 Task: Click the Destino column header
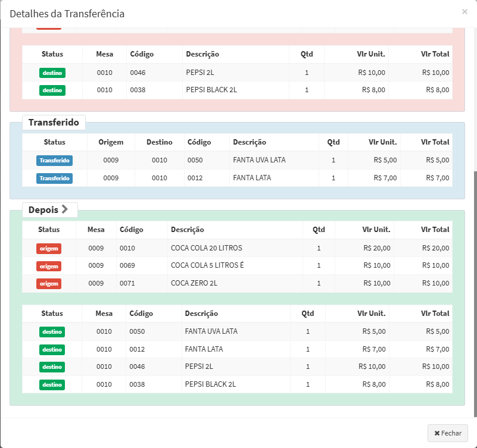tap(160, 142)
